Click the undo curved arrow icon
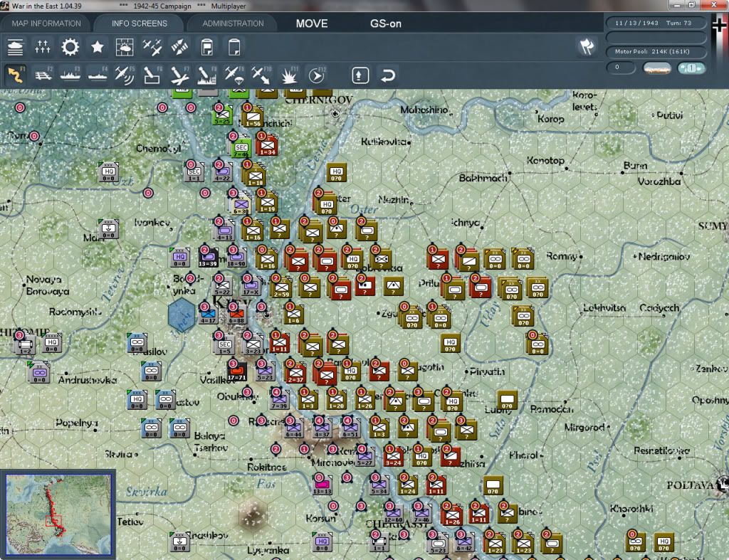Image resolution: width=729 pixels, height=560 pixels. pos(388,75)
